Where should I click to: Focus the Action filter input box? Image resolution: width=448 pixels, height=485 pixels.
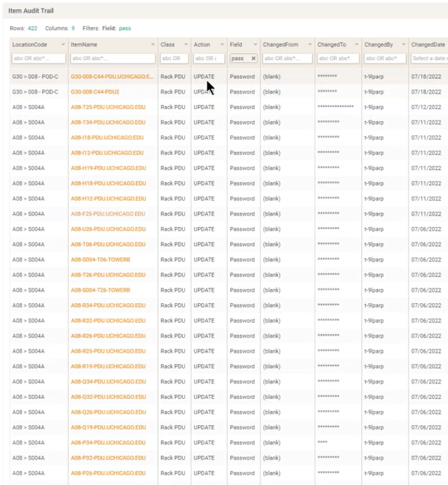click(209, 58)
